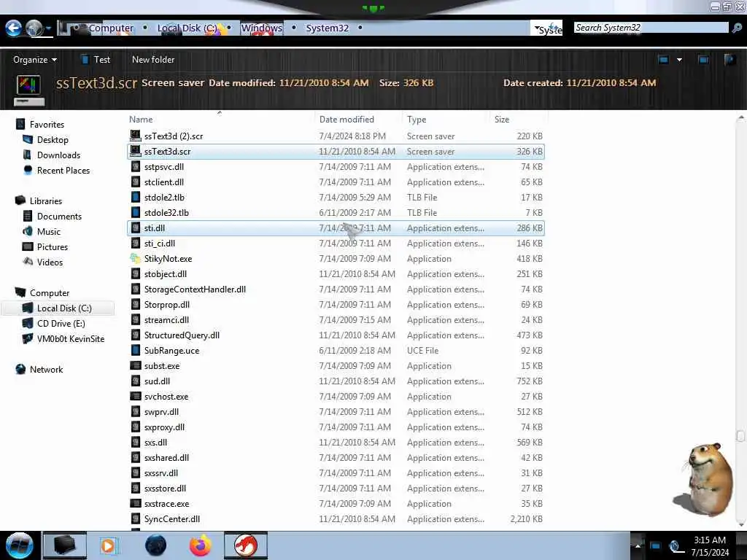The height and width of the screenshot is (560, 747).
Task: Select Windows in the address bar
Action: (262, 28)
